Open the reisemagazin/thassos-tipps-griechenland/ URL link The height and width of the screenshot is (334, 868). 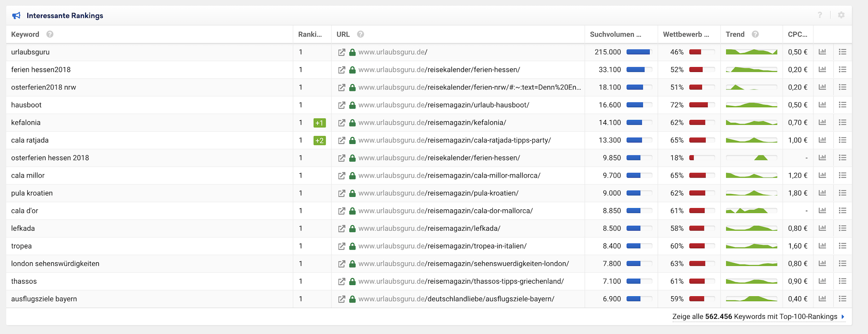[461, 281]
